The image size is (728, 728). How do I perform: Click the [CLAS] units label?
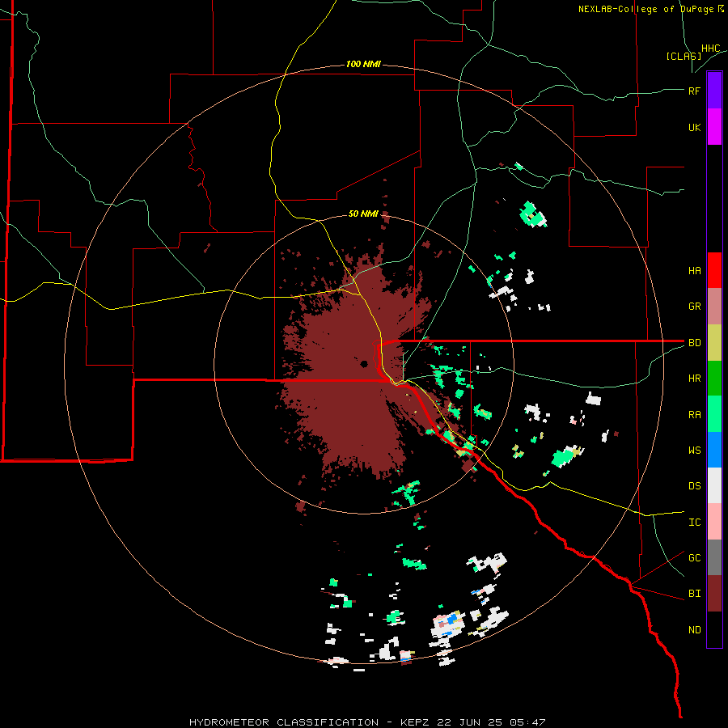click(x=684, y=56)
